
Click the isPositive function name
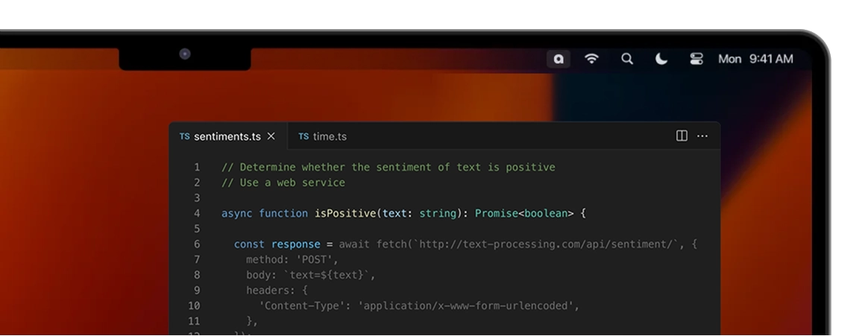click(x=345, y=213)
